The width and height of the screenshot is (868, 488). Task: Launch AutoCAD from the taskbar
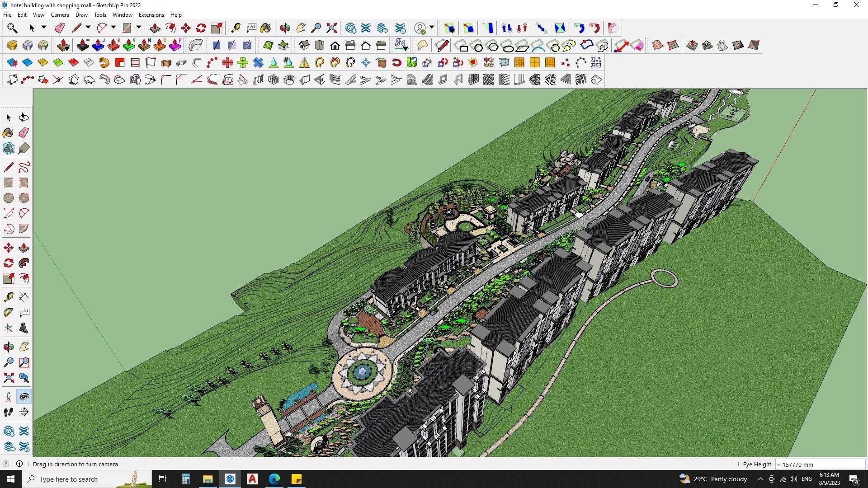[252, 479]
